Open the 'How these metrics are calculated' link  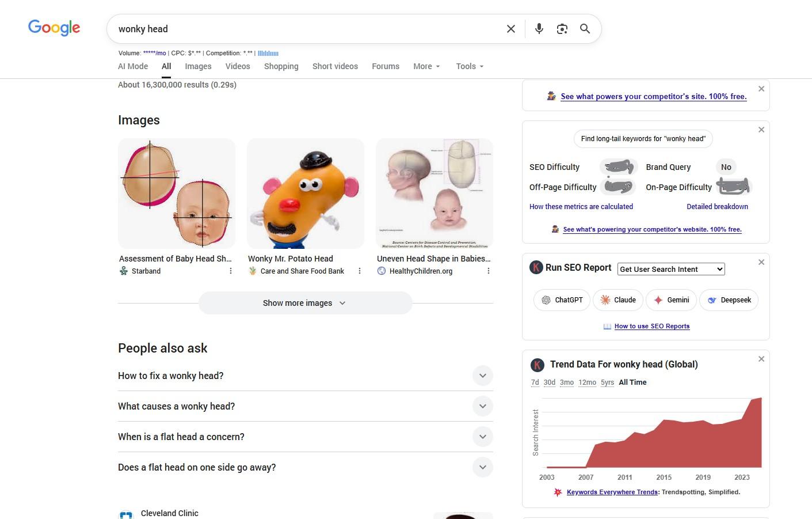(x=581, y=206)
